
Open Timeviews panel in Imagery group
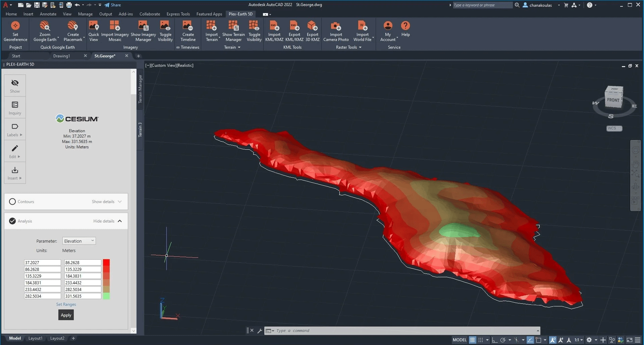point(188,47)
